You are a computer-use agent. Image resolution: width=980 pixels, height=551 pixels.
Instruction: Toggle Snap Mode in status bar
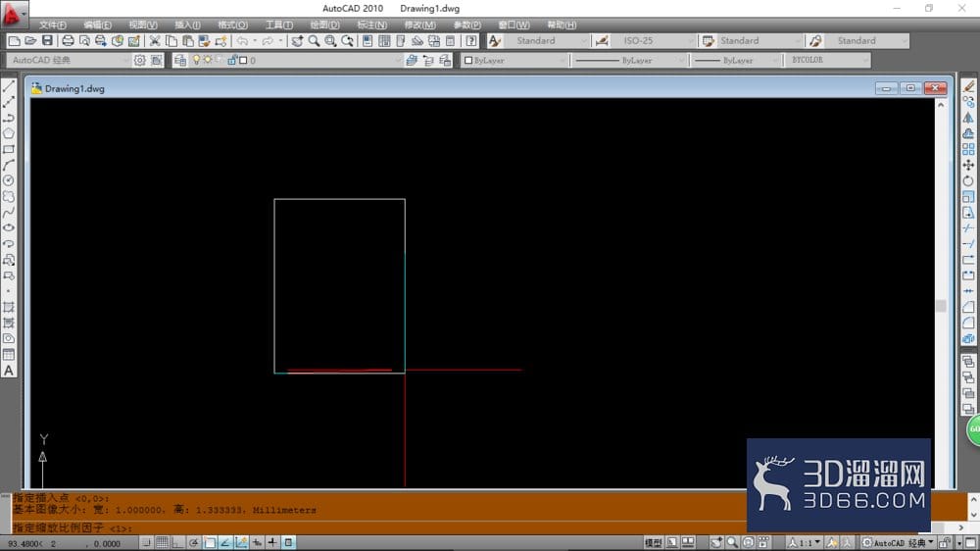(x=146, y=542)
